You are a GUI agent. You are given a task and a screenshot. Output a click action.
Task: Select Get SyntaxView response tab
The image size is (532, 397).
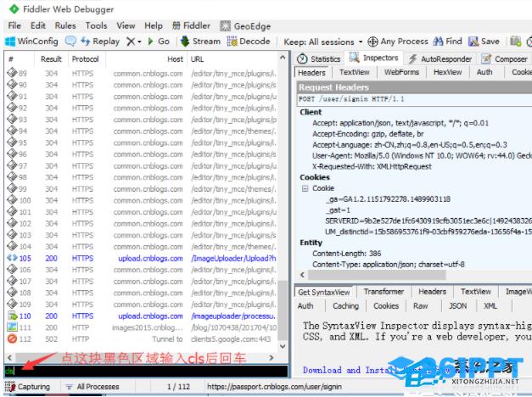[x=323, y=292]
